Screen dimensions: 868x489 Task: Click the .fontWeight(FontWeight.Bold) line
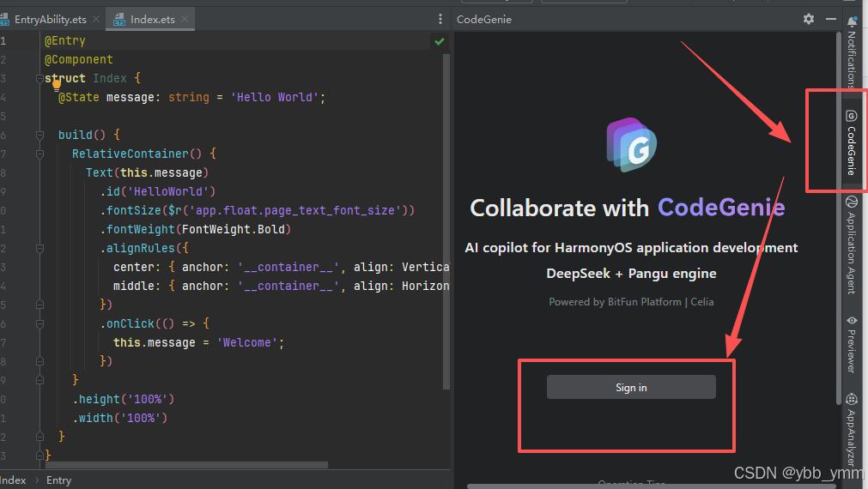pyautogui.click(x=196, y=229)
